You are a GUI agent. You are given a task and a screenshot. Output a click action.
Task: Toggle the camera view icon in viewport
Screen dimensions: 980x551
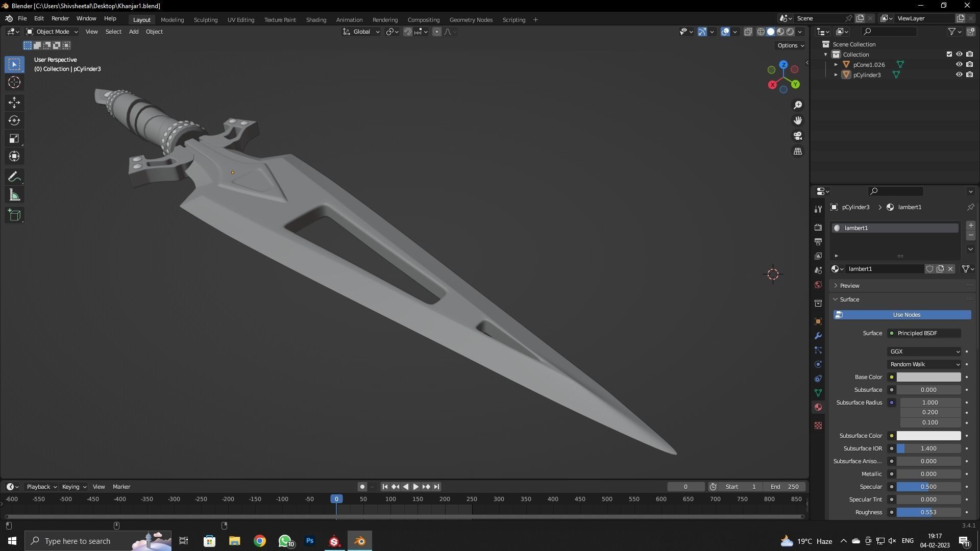[x=798, y=136]
